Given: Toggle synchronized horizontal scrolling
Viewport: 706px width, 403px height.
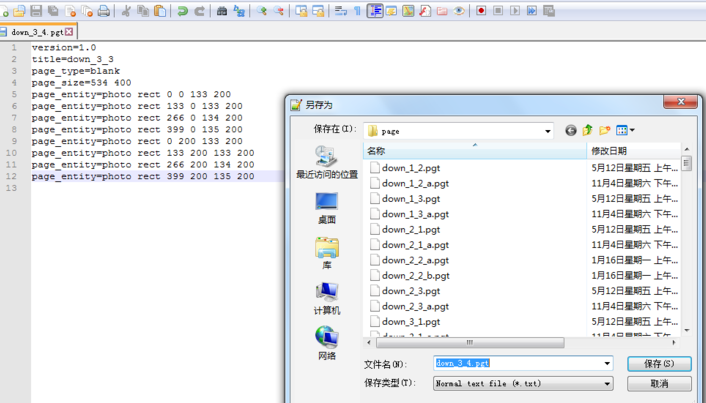Looking at the screenshot, I should click(318, 11).
